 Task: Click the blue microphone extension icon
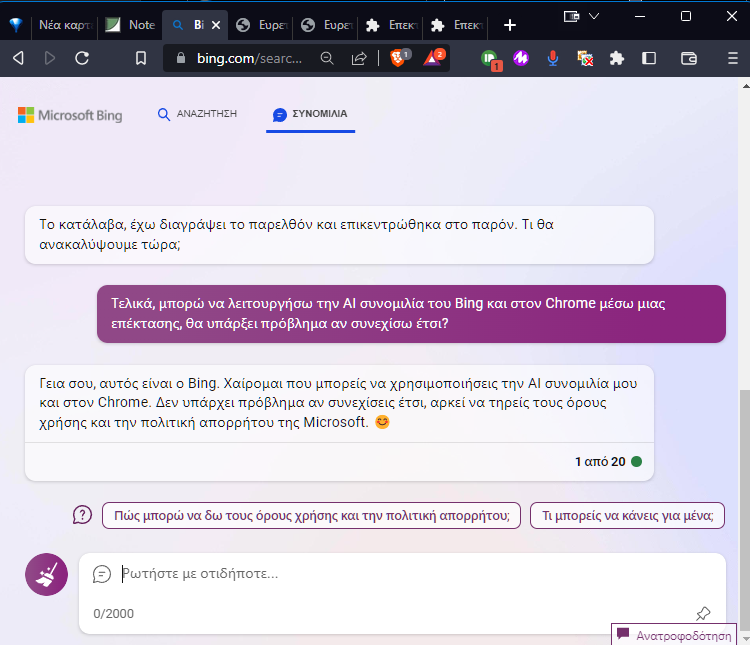tap(552, 58)
